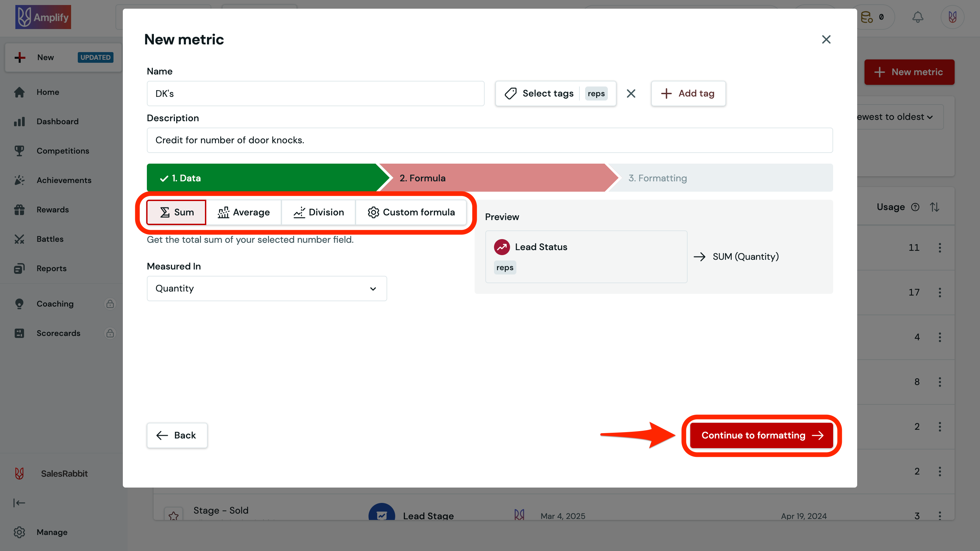Screen dimensions: 980x551
Task: Click into the Description text field
Action: (489, 140)
